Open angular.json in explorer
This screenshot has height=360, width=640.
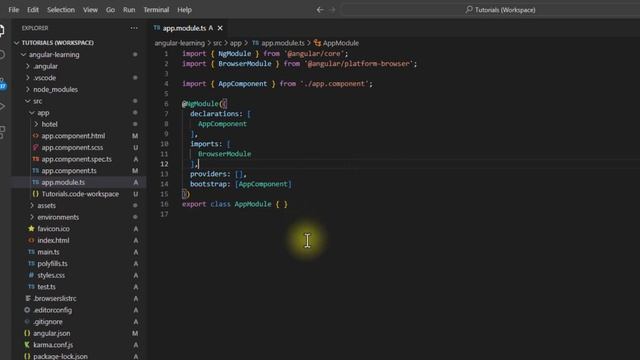pyautogui.click(x=51, y=333)
